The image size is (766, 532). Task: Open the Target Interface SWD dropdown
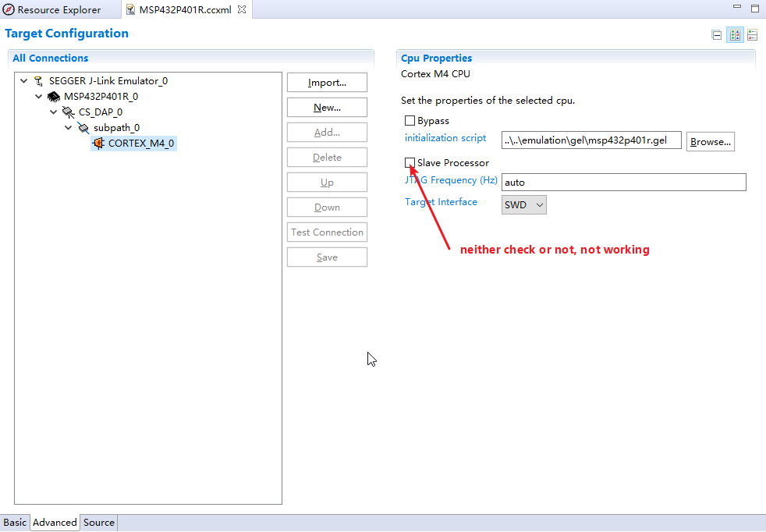pyautogui.click(x=523, y=205)
